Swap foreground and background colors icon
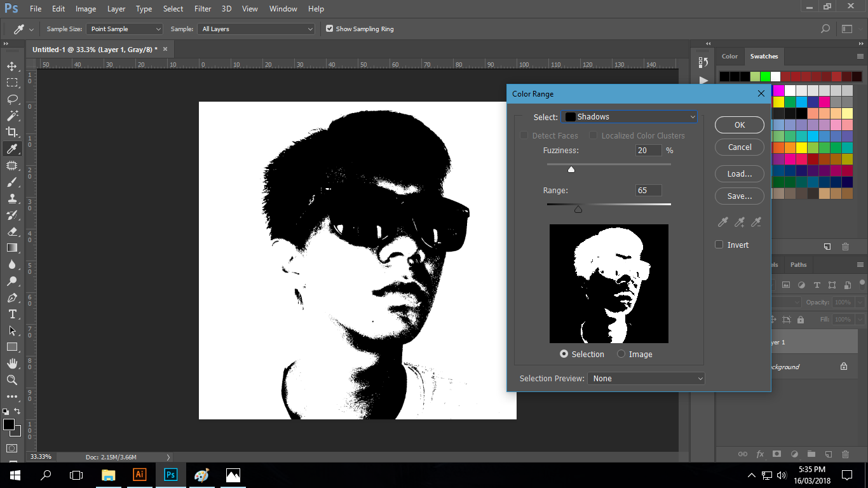Viewport: 868px width, 488px height. click(x=17, y=412)
